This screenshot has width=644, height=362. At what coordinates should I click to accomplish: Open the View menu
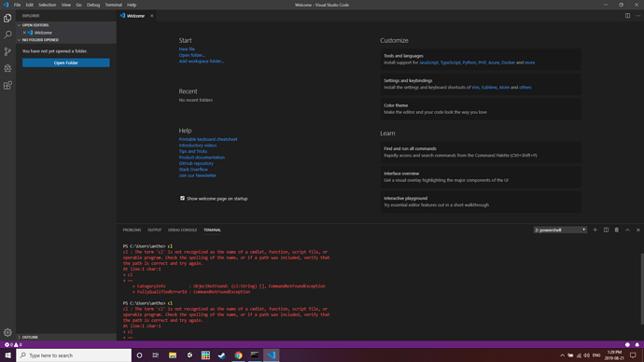(x=65, y=5)
